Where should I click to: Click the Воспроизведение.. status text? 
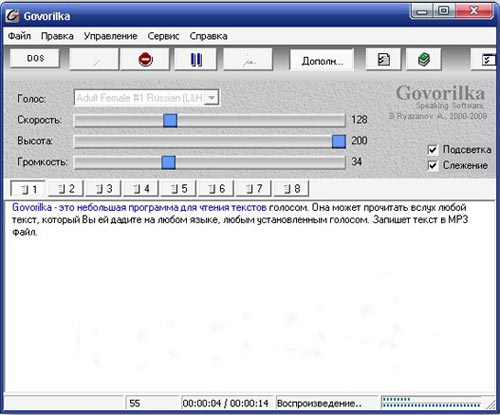click(319, 403)
